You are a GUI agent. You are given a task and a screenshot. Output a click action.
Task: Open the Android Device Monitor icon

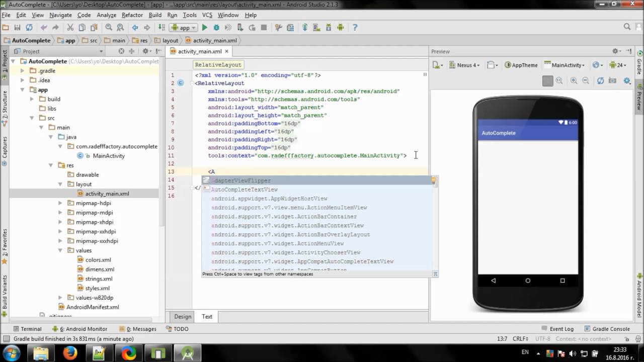point(340,28)
